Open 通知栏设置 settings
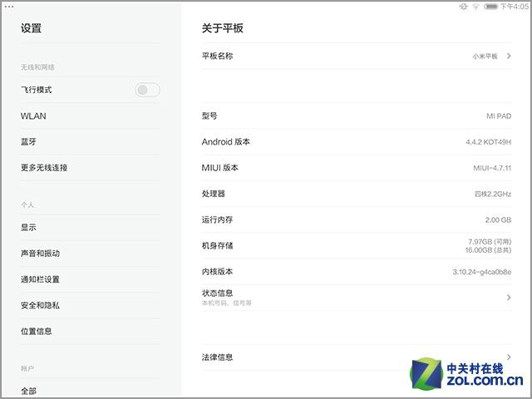The width and height of the screenshot is (532, 399). (90, 279)
